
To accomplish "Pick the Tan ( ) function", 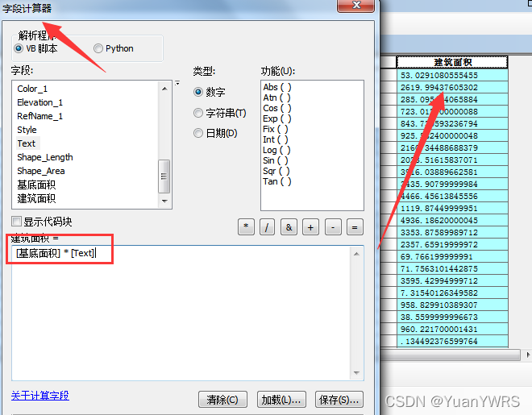I will click(x=276, y=182).
